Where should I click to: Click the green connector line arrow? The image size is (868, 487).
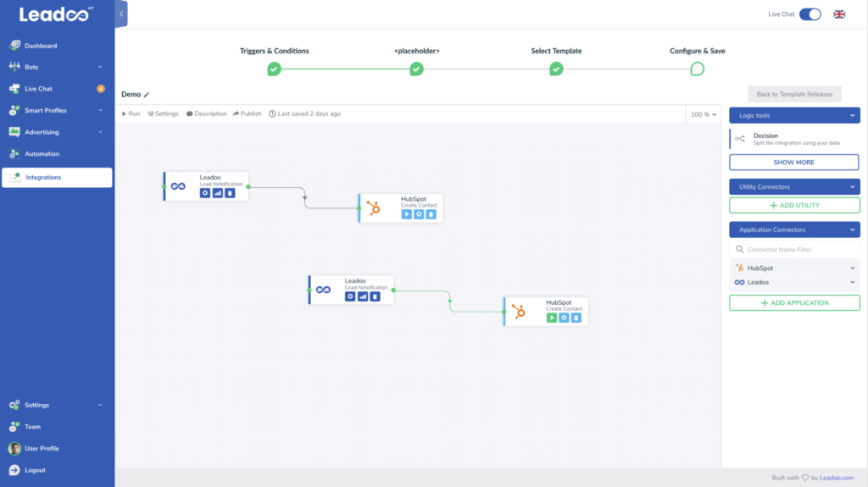pyautogui.click(x=450, y=302)
